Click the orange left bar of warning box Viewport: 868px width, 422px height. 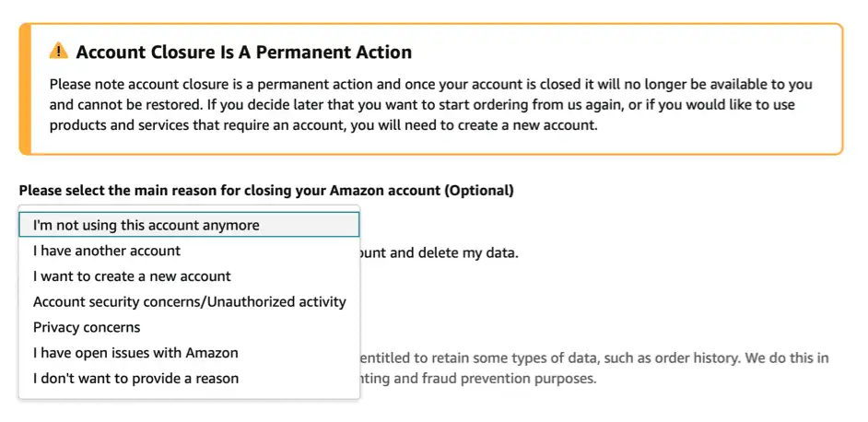tap(25, 88)
